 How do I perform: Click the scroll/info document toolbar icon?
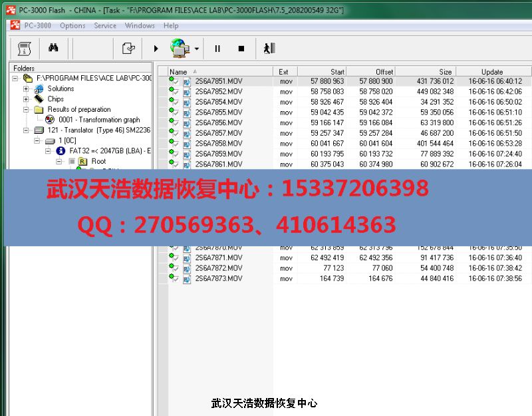(25, 48)
